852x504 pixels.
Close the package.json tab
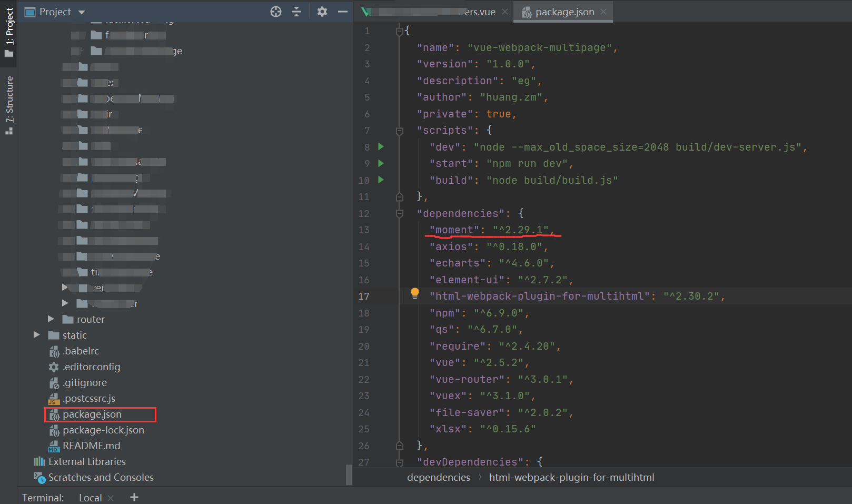pos(603,12)
